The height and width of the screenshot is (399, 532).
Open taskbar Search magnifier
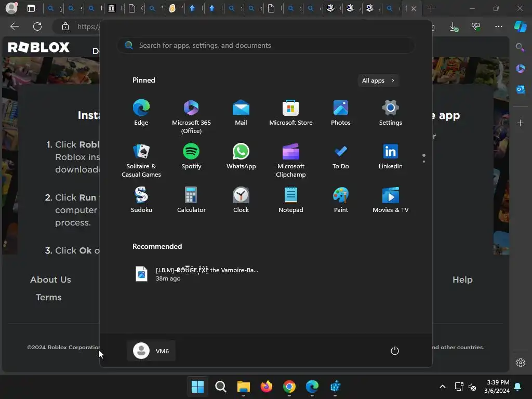pyautogui.click(x=220, y=386)
